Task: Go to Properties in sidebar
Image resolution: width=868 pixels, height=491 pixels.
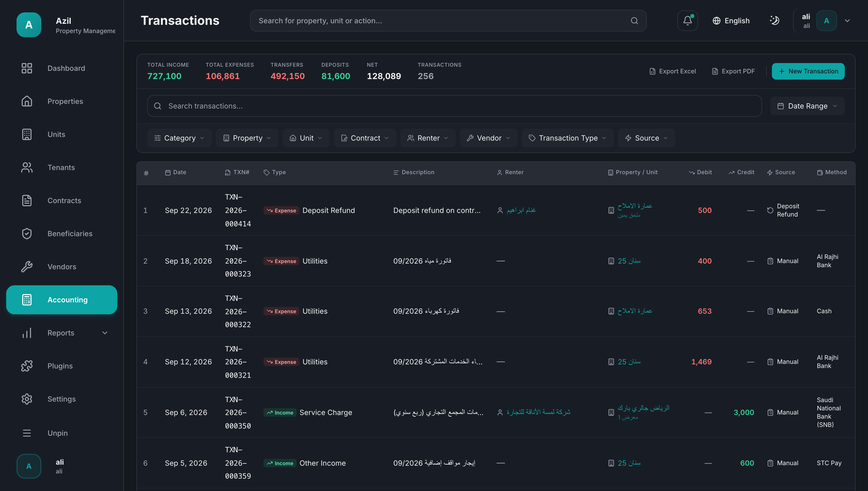Action: click(62, 101)
